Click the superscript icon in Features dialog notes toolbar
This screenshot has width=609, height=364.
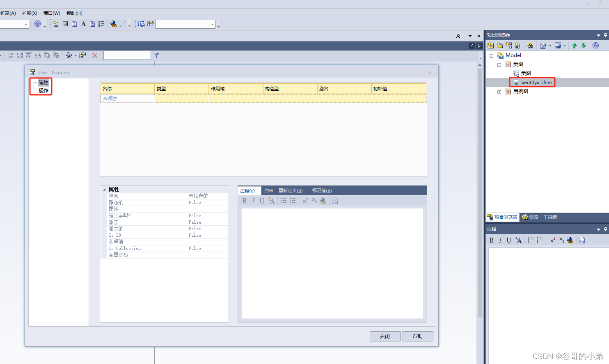click(x=305, y=201)
